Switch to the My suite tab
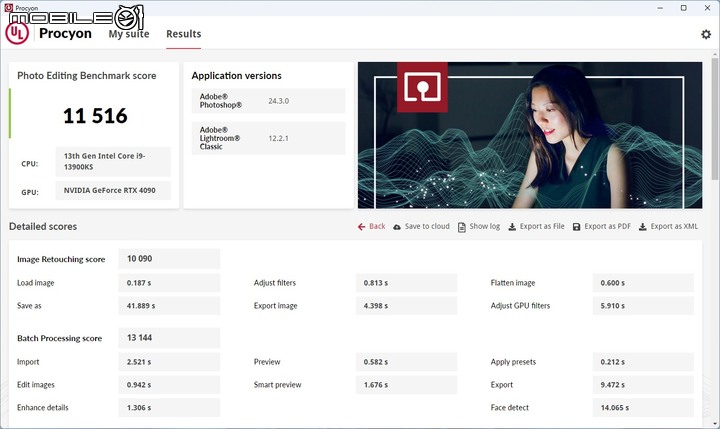Screen dimensions: 720x429 coord(129,34)
